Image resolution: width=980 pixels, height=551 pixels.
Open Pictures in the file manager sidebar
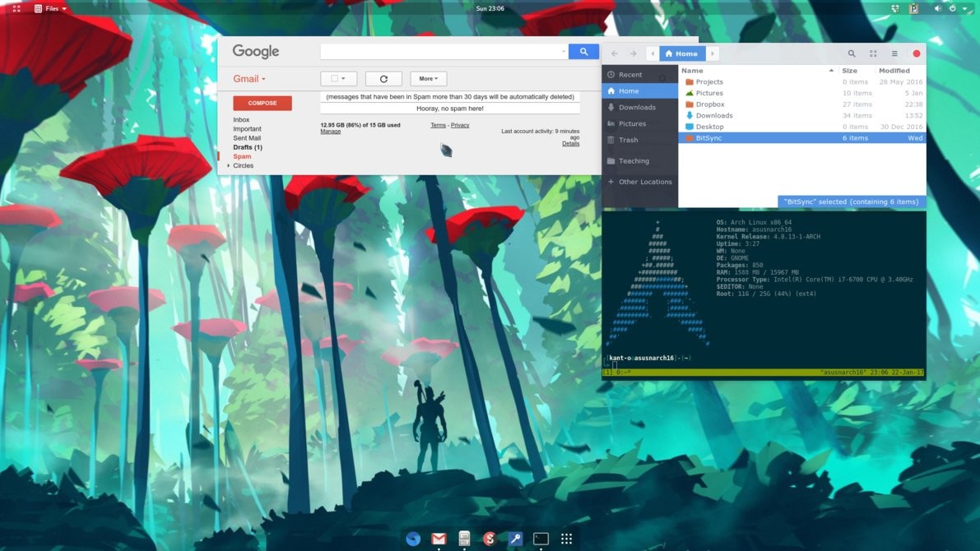640,123
